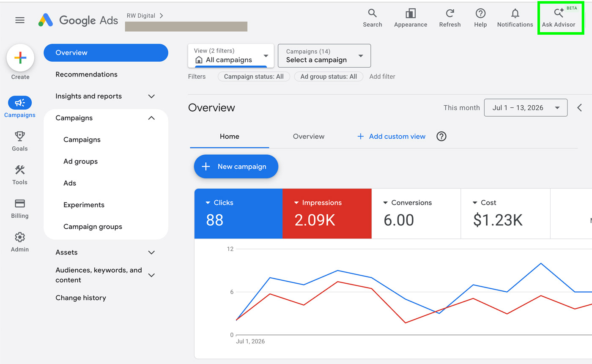Switch to the Home tab
592x364 pixels.
tap(230, 137)
